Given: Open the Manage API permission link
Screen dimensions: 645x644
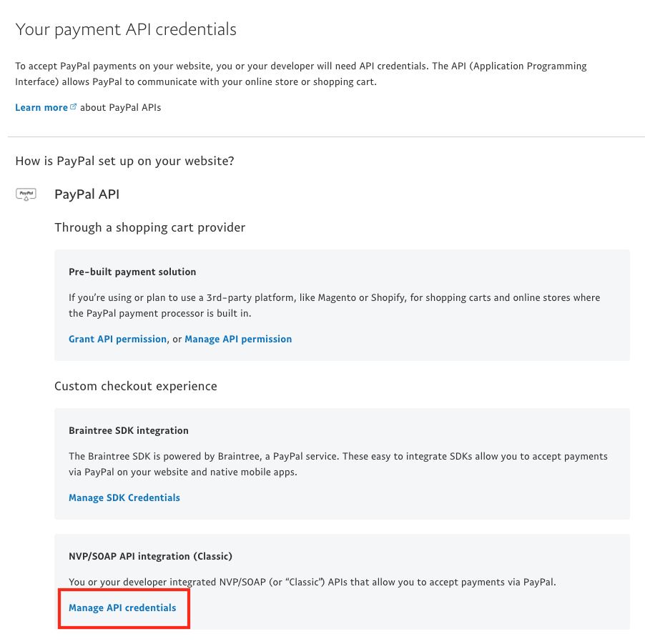Looking at the screenshot, I should tap(238, 339).
